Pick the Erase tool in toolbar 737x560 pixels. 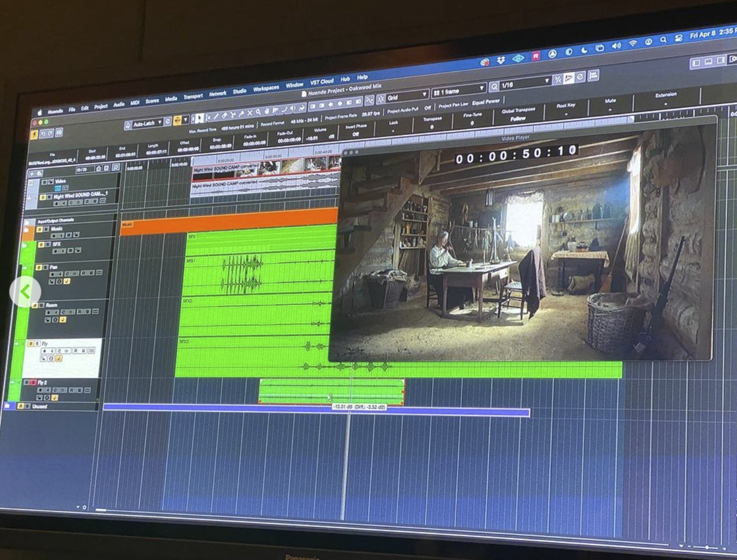pos(224,115)
